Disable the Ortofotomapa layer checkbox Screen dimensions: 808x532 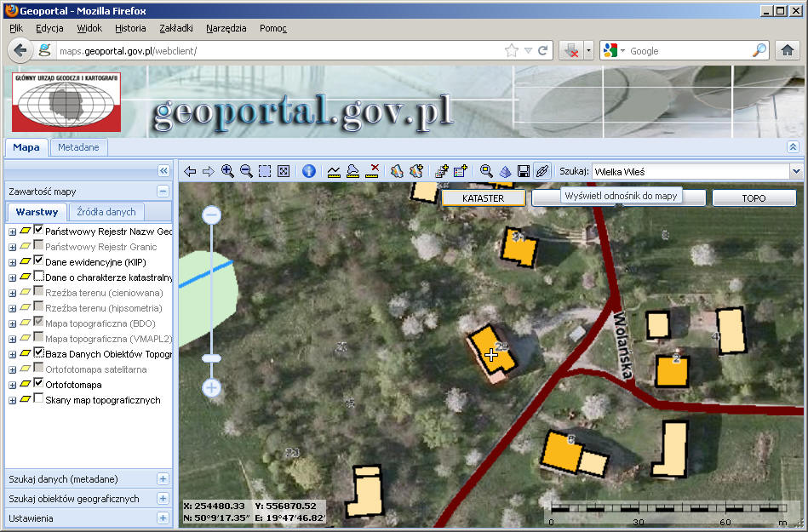click(38, 383)
